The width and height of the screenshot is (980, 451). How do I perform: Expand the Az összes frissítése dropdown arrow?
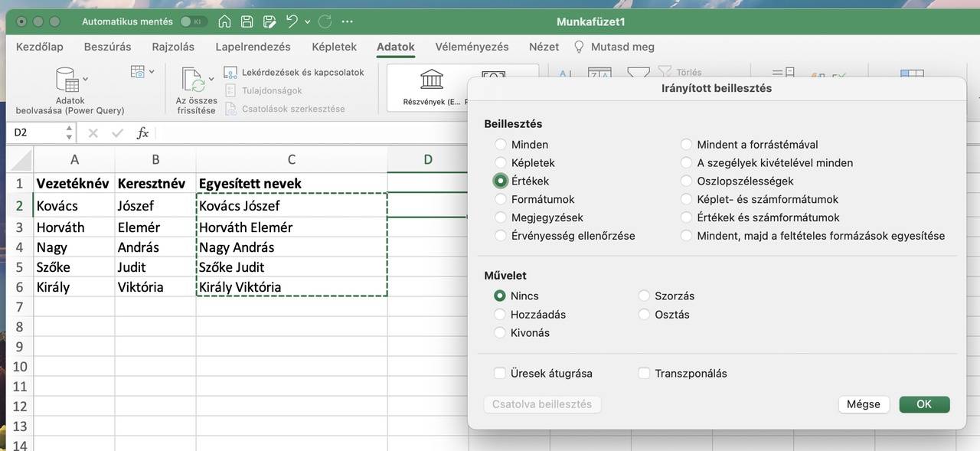coord(210,80)
